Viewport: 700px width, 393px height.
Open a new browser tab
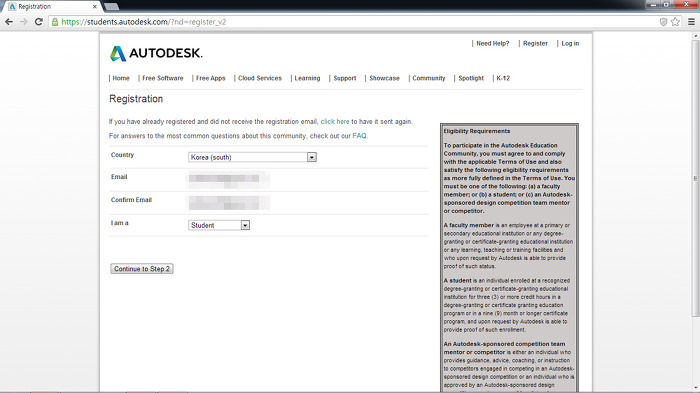pyautogui.click(x=112, y=6)
